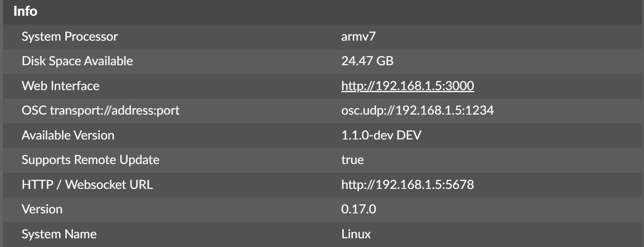Collapse the Info panel header
This screenshot has height=247, width=644.
pos(25,12)
